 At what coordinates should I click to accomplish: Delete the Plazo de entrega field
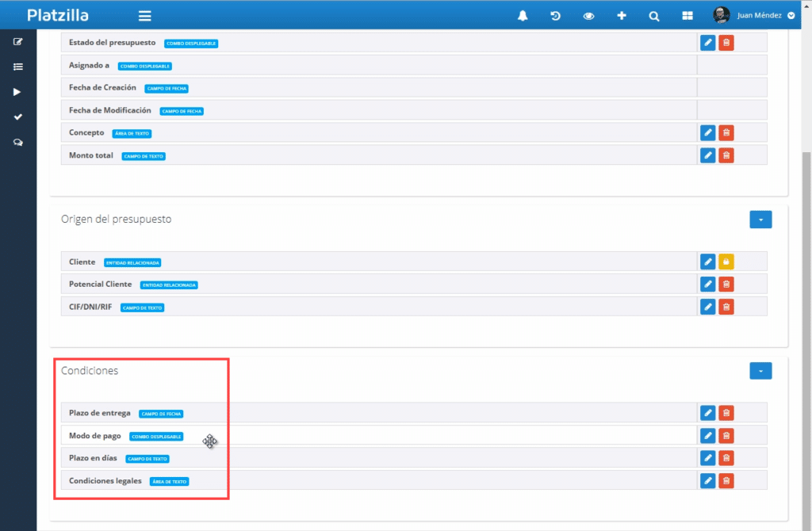tap(726, 413)
